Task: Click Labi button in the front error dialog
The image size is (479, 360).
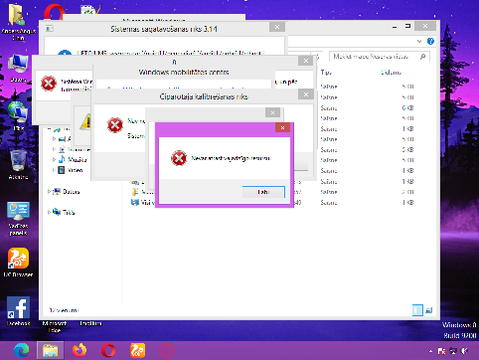Action: coord(263,192)
